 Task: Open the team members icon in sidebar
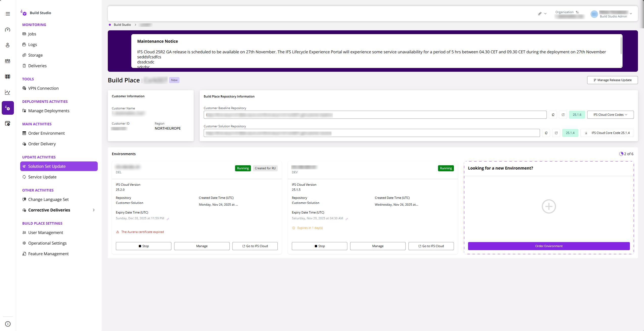click(x=8, y=61)
